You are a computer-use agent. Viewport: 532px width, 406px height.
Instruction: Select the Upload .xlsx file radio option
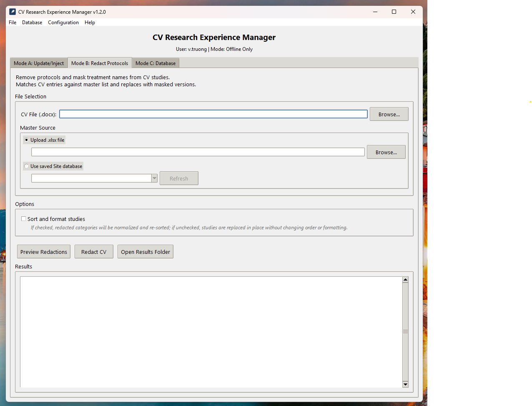point(44,140)
